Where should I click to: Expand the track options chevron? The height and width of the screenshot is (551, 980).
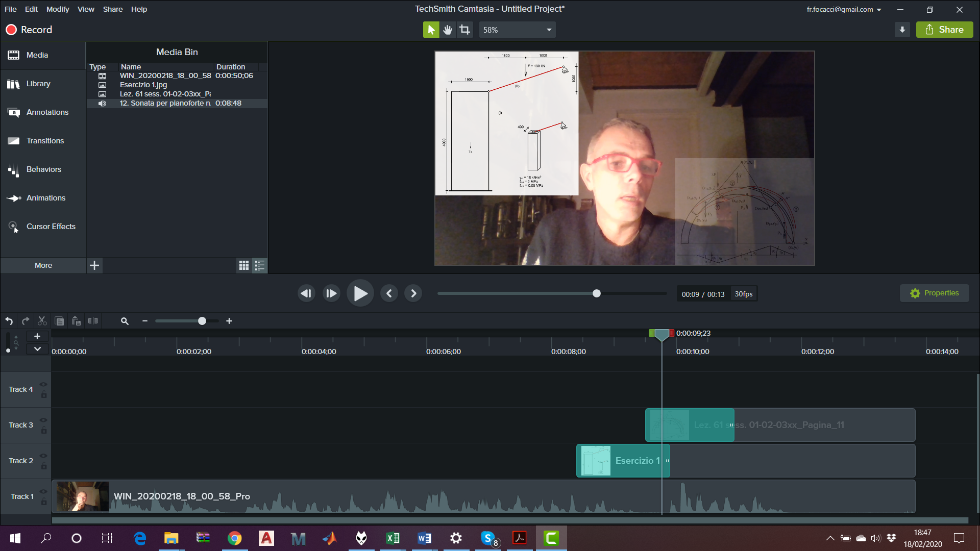coord(37,349)
